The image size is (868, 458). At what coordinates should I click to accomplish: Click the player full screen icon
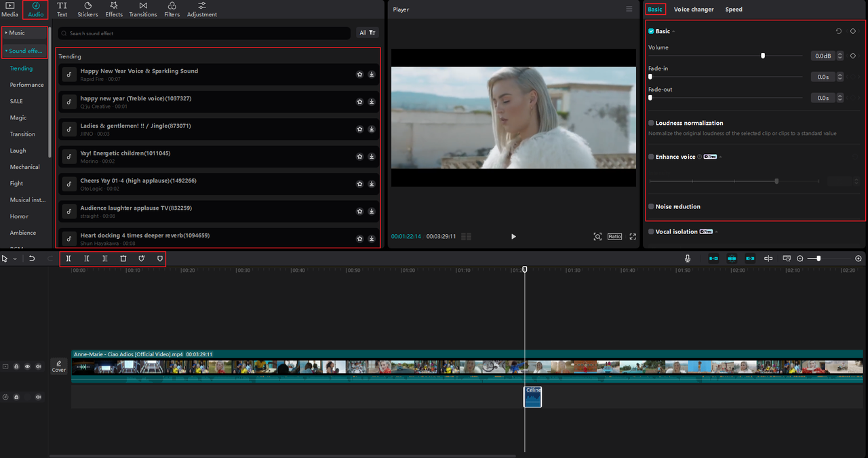(633, 236)
